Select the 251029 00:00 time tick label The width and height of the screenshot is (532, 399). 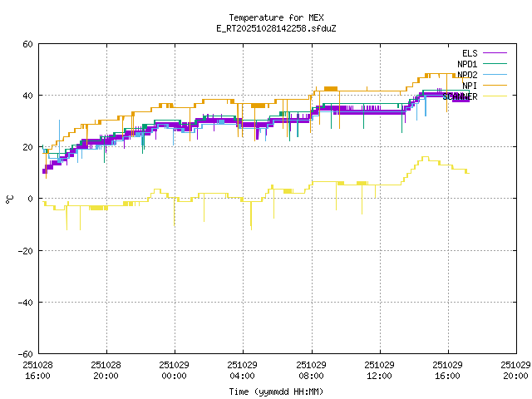tap(175, 370)
